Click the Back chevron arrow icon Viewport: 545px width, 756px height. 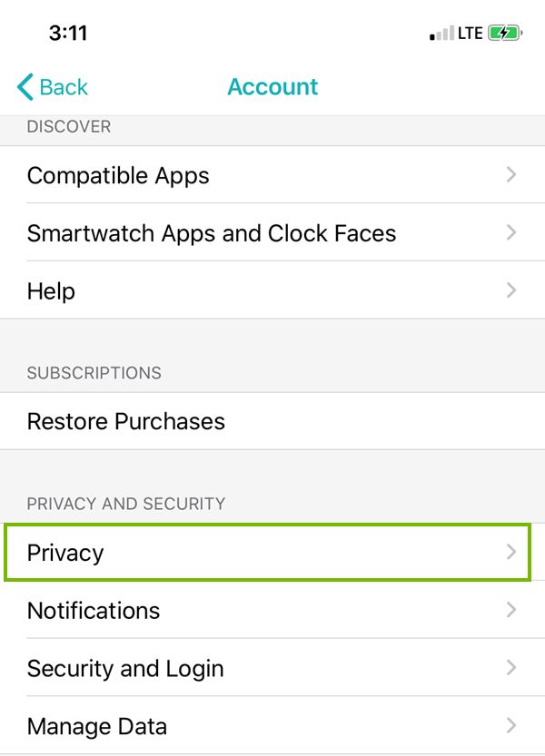(23, 87)
